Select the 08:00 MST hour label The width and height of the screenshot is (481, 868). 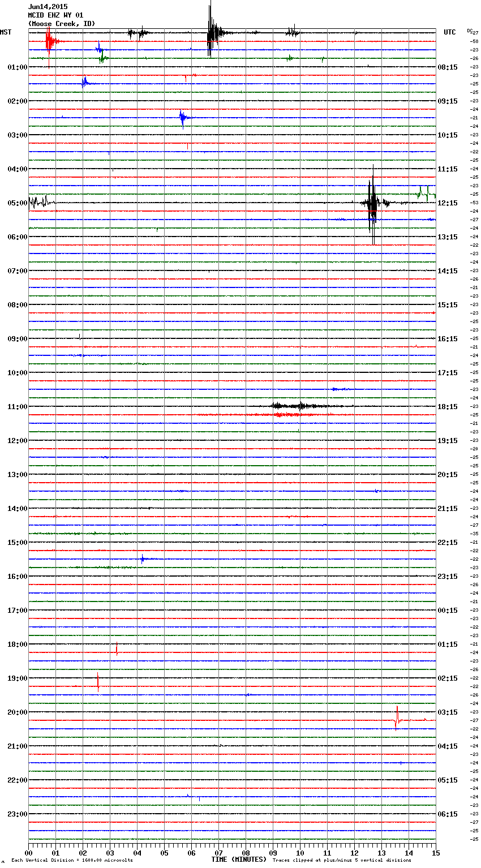tap(18, 305)
